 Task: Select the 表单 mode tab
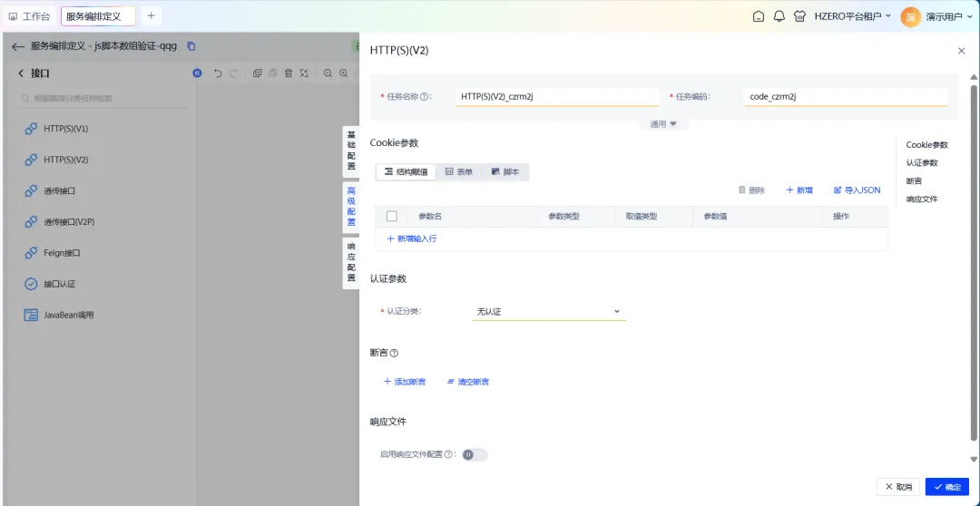tap(459, 171)
